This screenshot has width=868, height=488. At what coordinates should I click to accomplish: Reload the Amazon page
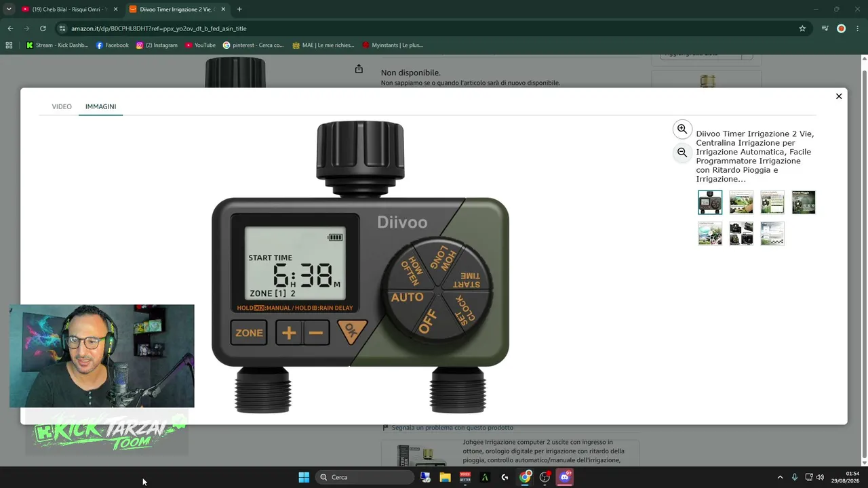point(43,28)
